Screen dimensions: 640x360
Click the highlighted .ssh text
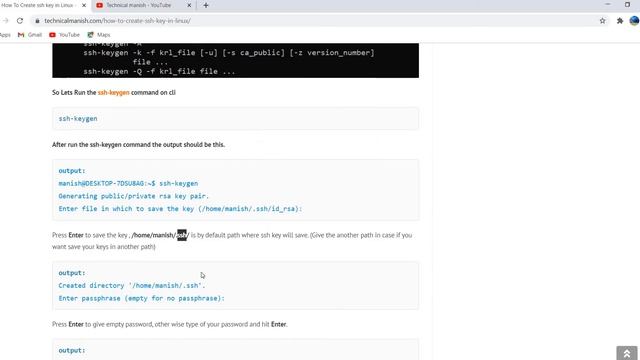click(x=182, y=235)
